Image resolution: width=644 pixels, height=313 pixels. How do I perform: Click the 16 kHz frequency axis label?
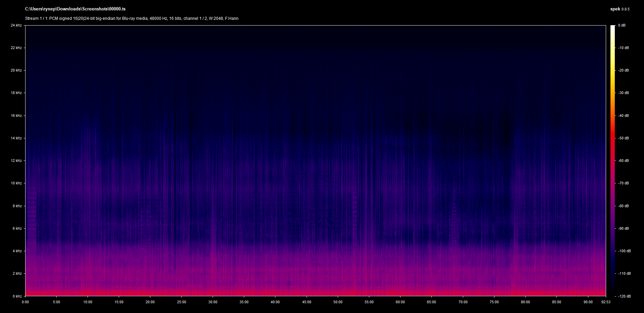[16, 116]
